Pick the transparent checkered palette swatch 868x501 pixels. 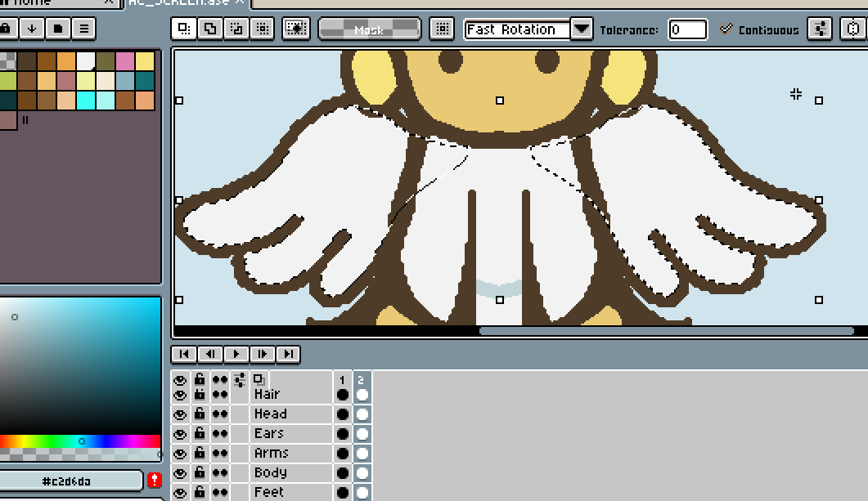coord(7,60)
